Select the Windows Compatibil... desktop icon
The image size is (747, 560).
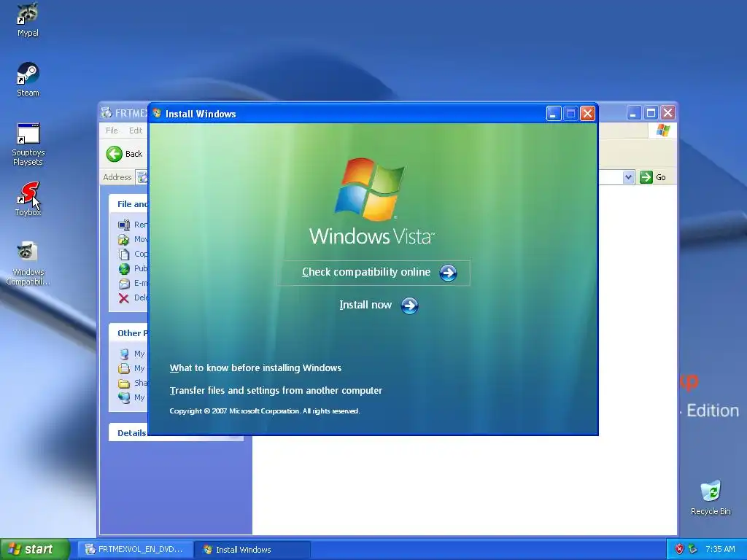(28, 263)
